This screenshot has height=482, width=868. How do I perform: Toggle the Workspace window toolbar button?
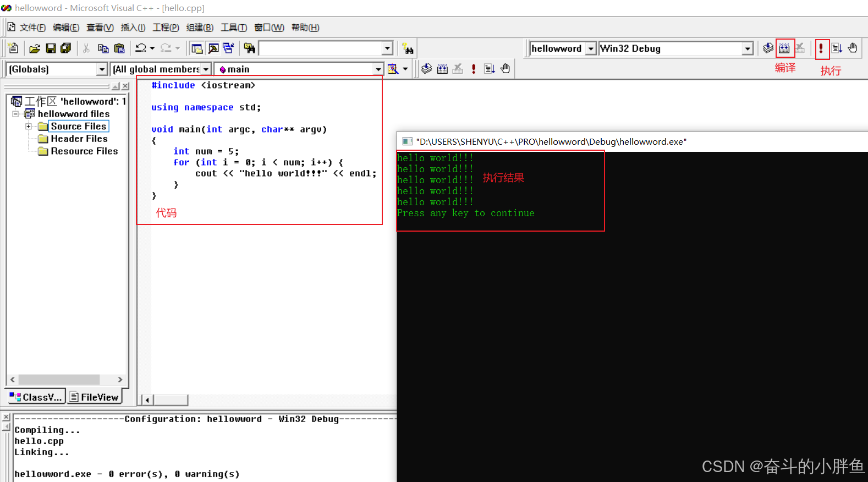click(x=197, y=48)
